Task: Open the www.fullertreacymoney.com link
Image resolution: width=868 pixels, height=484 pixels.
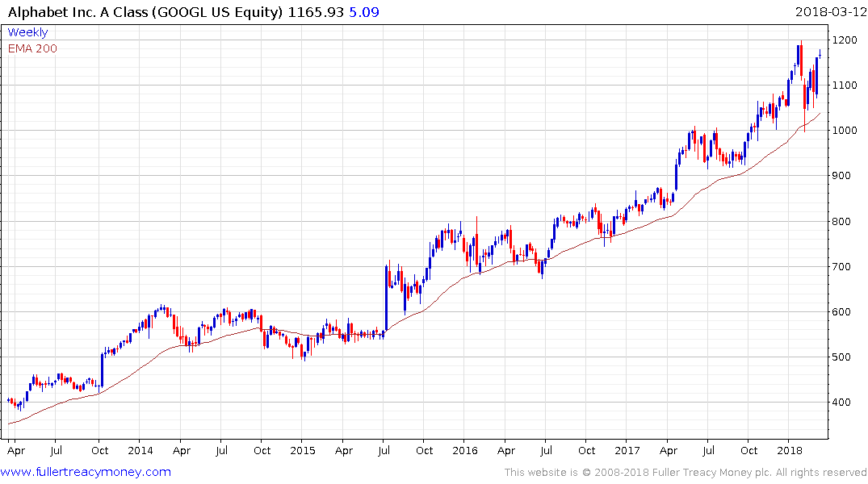Action: pyautogui.click(x=86, y=472)
